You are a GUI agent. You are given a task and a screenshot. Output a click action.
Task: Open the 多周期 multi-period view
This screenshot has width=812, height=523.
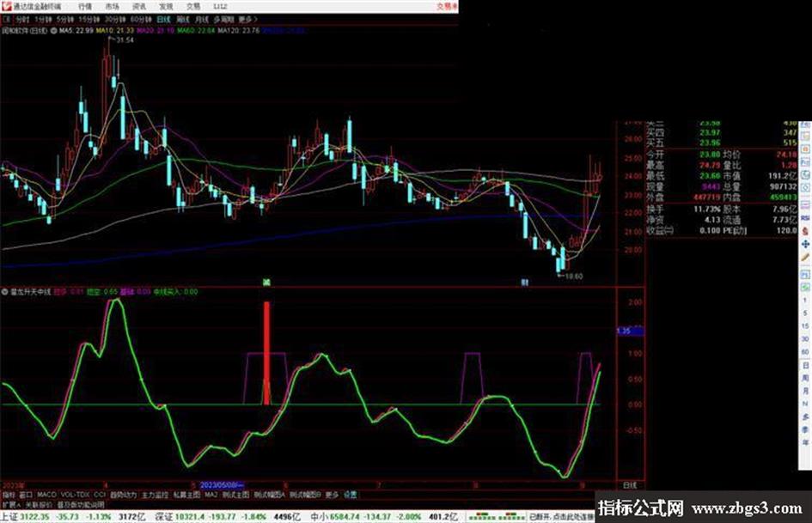click(223, 20)
